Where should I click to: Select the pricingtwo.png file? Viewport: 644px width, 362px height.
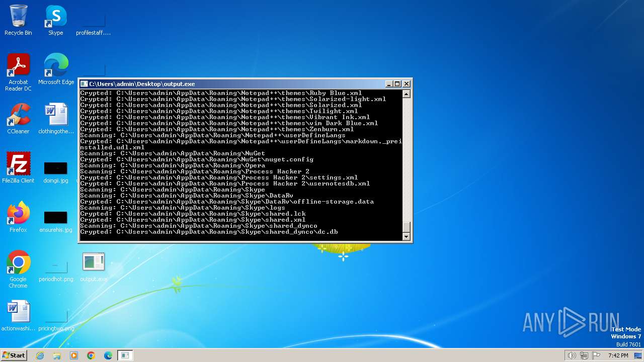point(56,319)
